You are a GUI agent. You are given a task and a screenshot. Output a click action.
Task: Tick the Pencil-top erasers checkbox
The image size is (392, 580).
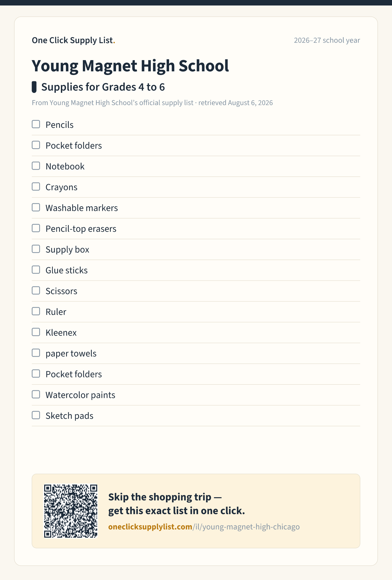[36, 228]
